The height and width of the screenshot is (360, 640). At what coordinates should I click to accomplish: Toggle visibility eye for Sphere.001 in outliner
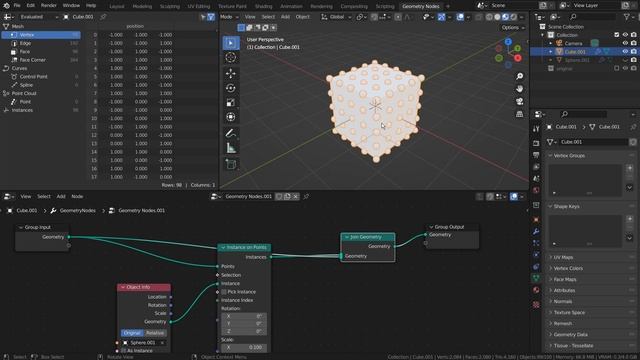click(x=625, y=60)
